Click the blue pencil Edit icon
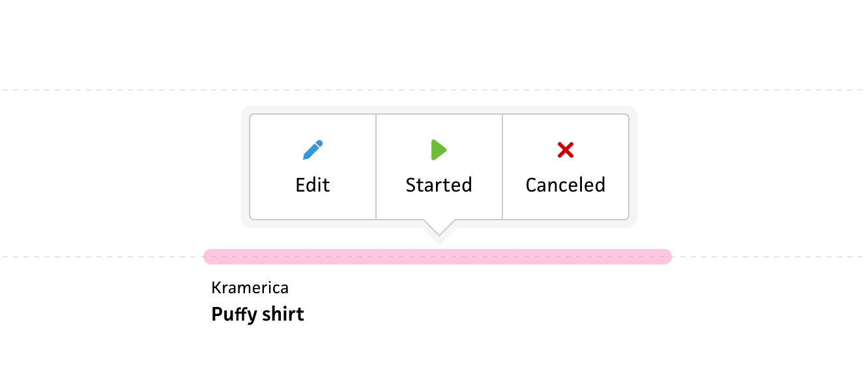This screenshot has width=868, height=391. point(313,150)
